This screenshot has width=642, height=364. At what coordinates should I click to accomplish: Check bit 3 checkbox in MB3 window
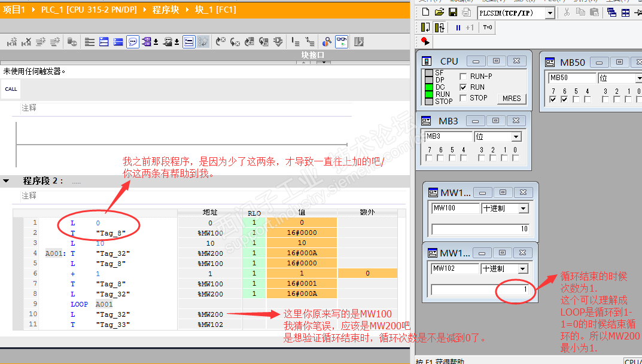[x=482, y=158]
